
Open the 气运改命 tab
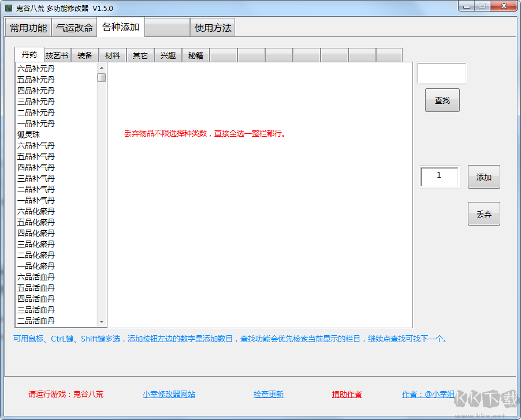(75, 28)
